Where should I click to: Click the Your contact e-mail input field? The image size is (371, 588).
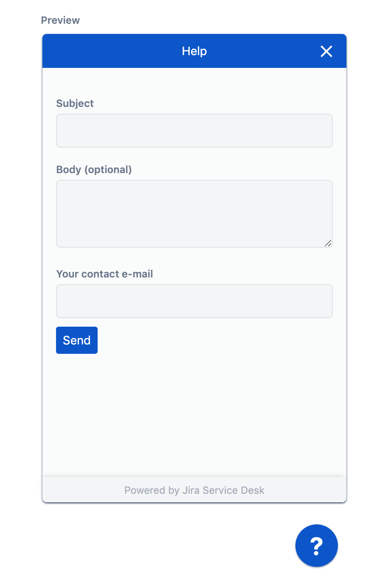click(194, 301)
